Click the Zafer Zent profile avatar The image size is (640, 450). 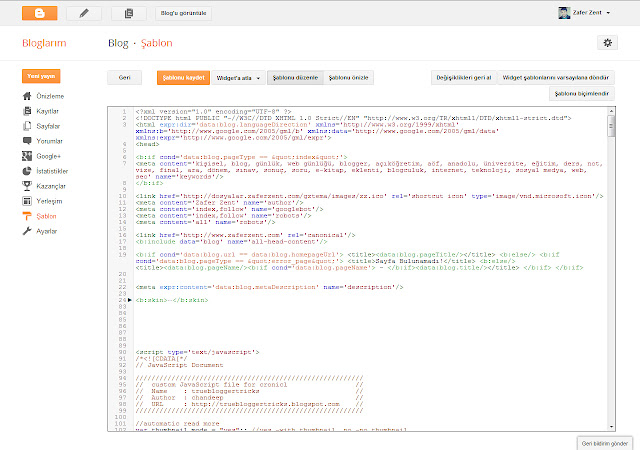coord(564,13)
